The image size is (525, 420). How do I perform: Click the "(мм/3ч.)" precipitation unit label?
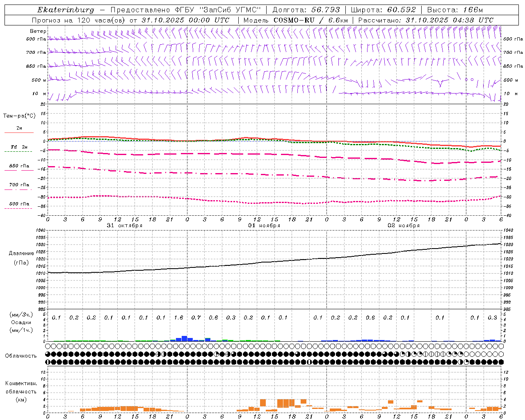point(21,315)
